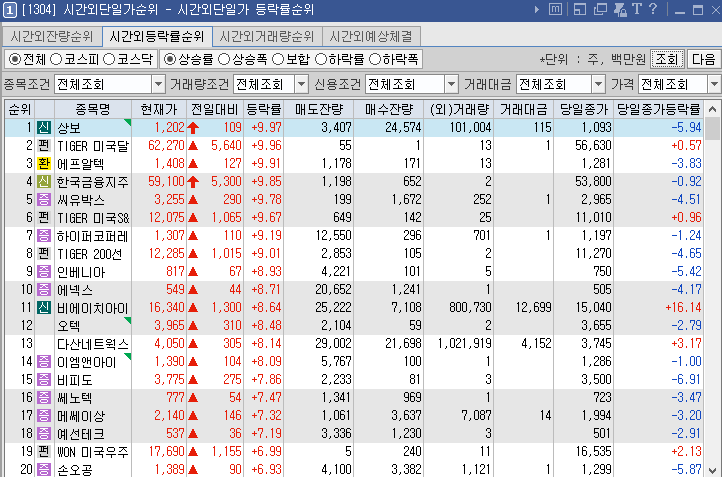Select the 보합 radio button

click(x=278, y=59)
